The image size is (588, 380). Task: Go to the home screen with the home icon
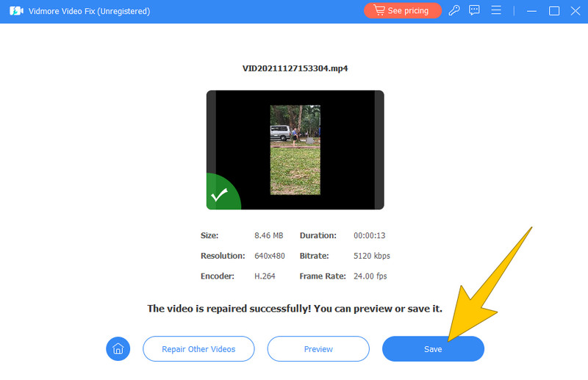pos(118,349)
